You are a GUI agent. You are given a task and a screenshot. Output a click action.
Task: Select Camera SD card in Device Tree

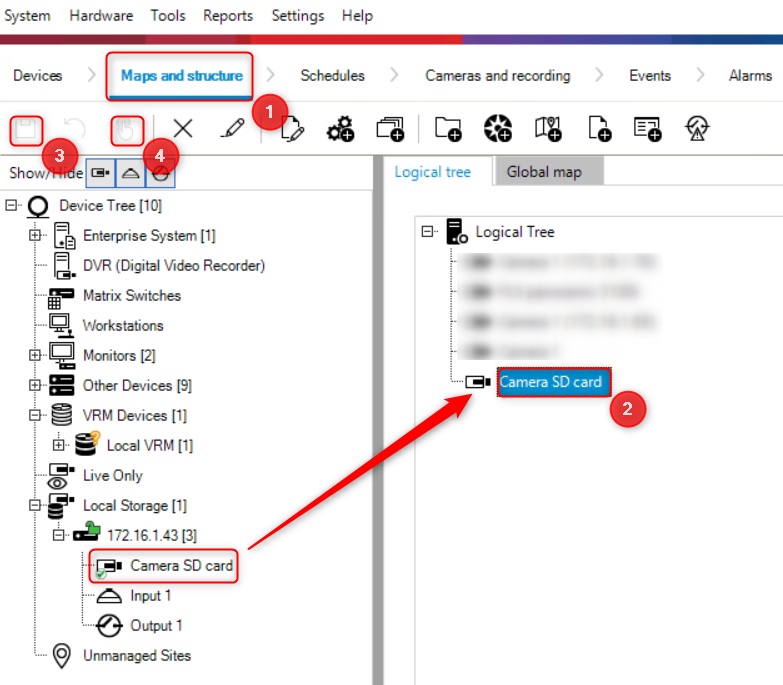click(181, 565)
